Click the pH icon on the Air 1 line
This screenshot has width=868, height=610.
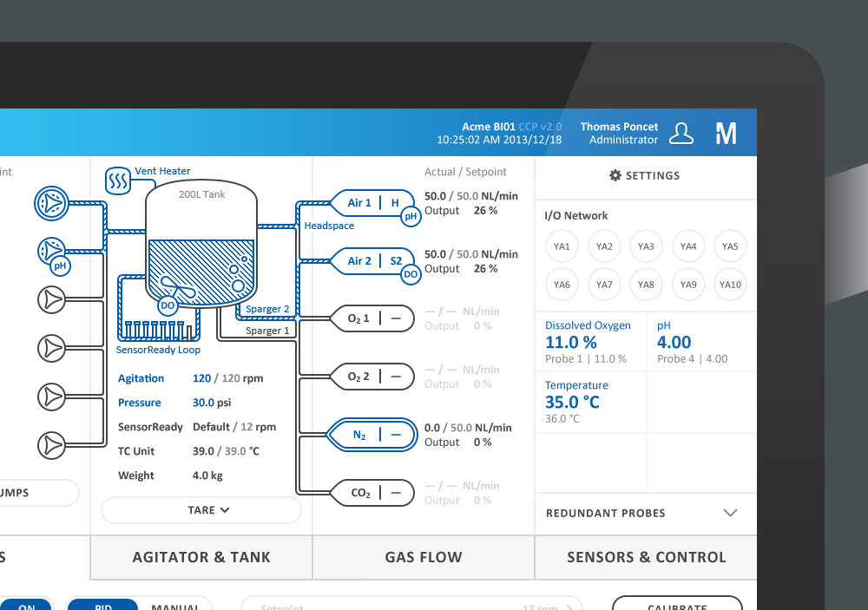[411, 215]
